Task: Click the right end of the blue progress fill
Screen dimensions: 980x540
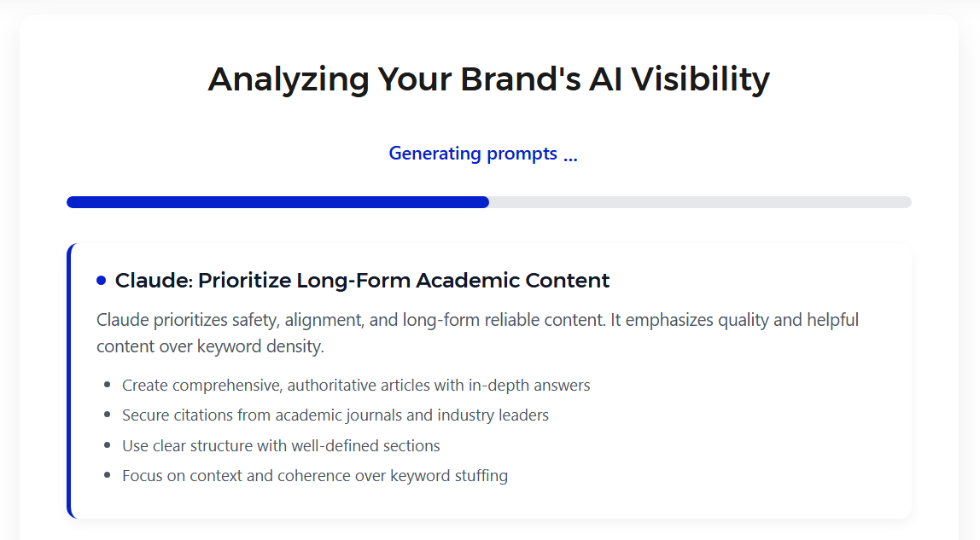Action: pos(485,202)
